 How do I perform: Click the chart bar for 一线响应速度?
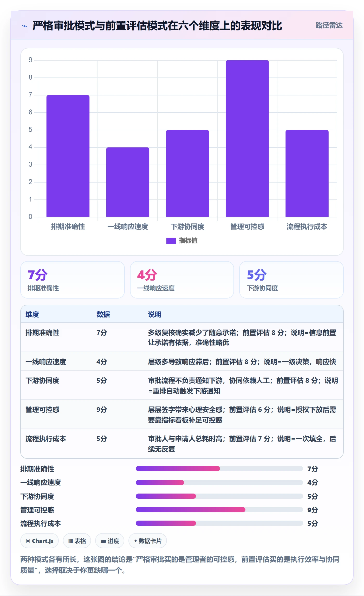click(x=128, y=182)
